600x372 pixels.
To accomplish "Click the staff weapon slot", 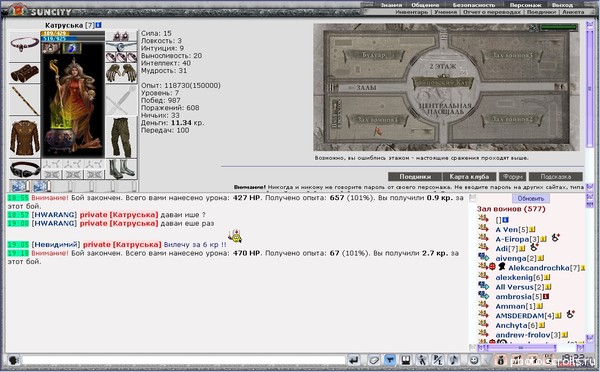I will pos(24,100).
